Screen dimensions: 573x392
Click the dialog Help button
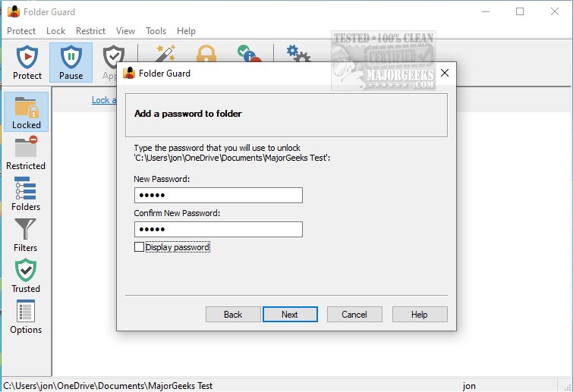(420, 314)
